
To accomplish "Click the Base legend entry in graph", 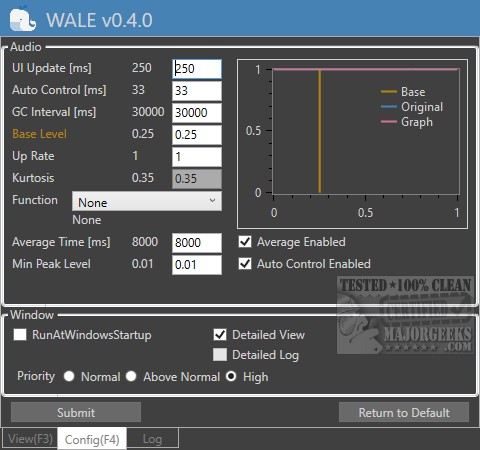I will tap(403, 92).
